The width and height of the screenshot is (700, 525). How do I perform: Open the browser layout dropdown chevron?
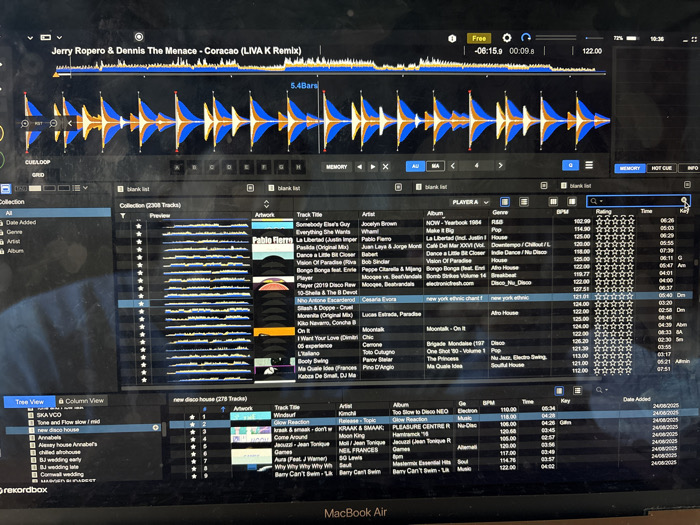(x=85, y=188)
